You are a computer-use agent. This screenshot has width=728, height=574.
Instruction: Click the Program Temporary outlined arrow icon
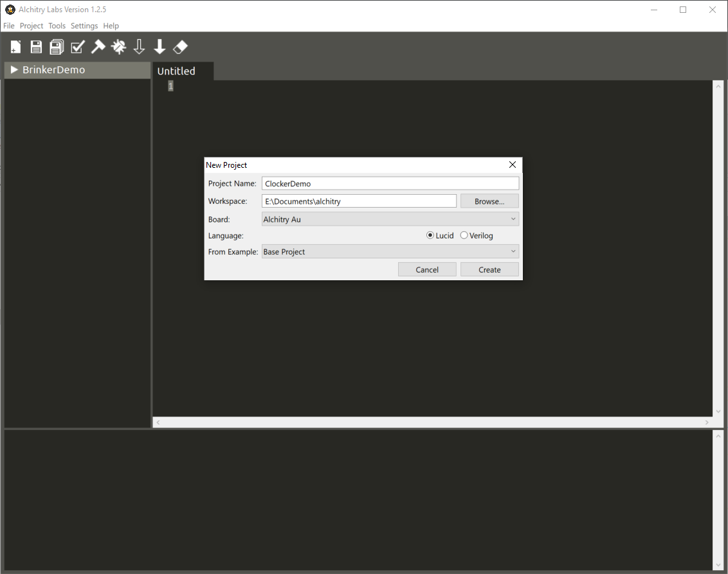coord(139,47)
